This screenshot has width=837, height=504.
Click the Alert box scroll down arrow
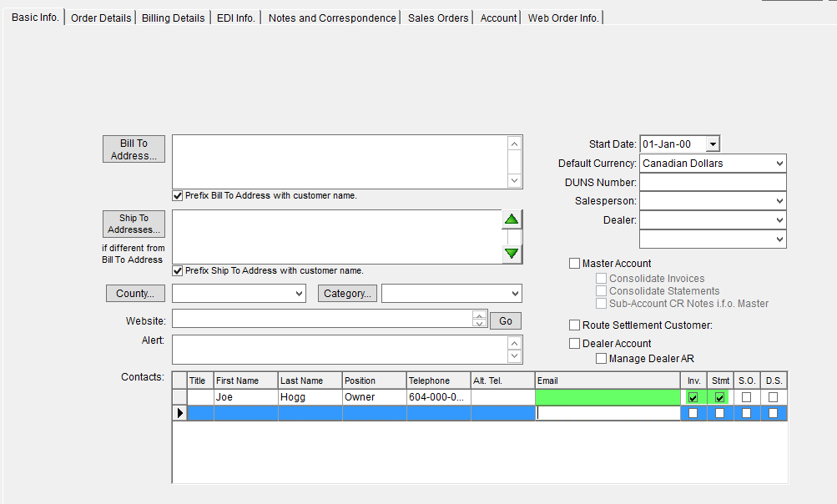pyautogui.click(x=514, y=356)
